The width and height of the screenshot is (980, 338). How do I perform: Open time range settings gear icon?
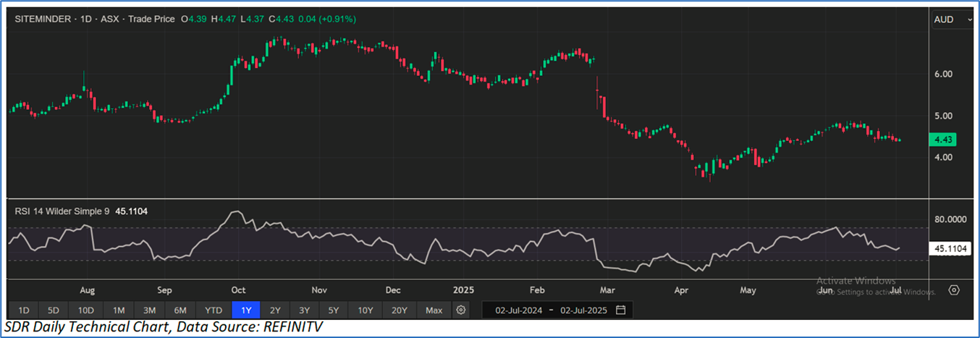[x=460, y=310]
